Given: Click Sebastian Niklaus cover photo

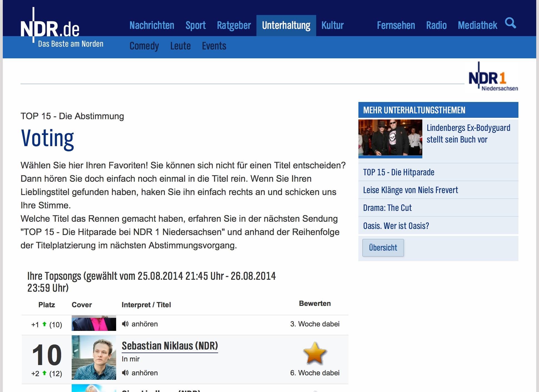Looking at the screenshot, I should point(94,358).
